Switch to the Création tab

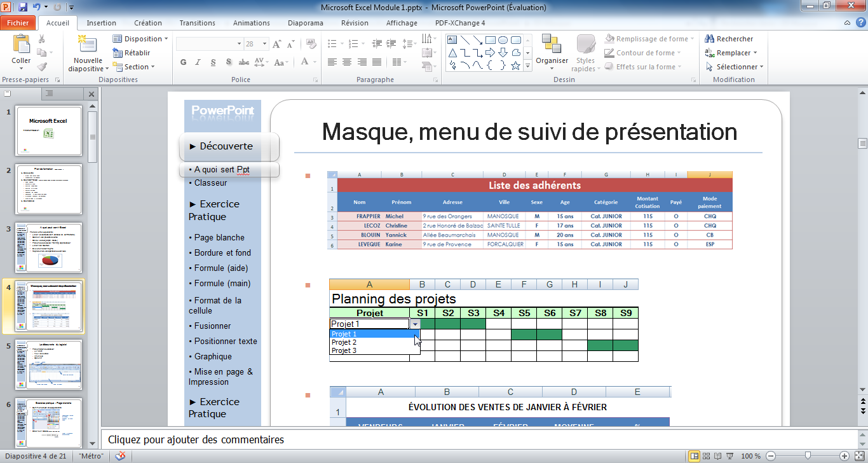coord(148,23)
